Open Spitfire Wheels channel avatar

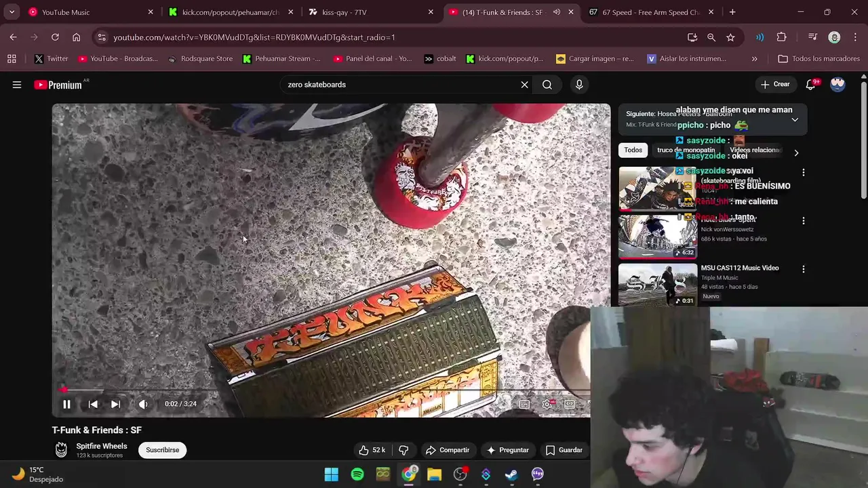(61, 450)
